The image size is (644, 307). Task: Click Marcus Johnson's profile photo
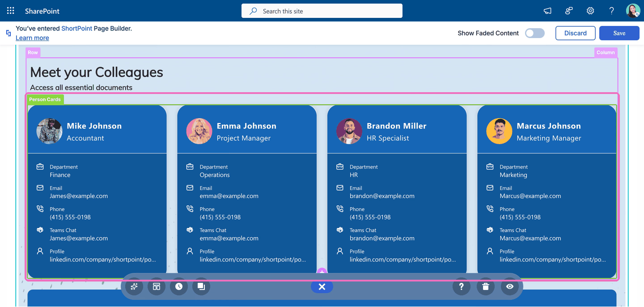click(499, 131)
